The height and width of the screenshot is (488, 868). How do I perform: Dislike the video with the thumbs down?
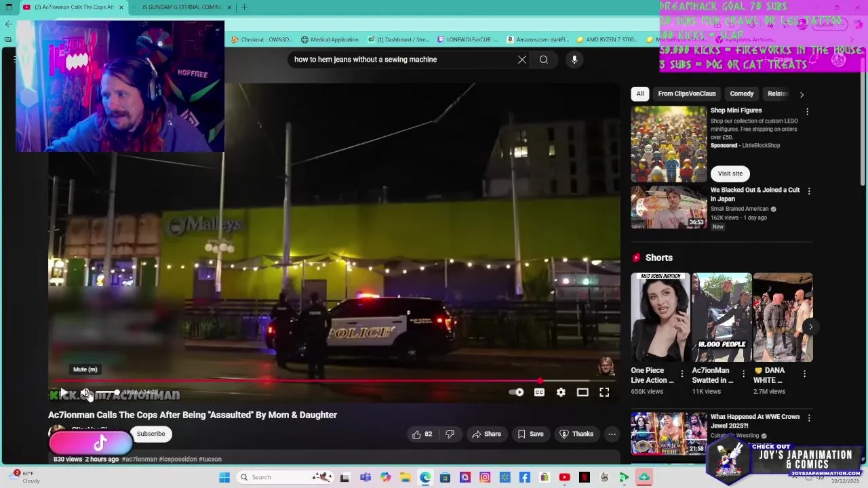(450, 434)
